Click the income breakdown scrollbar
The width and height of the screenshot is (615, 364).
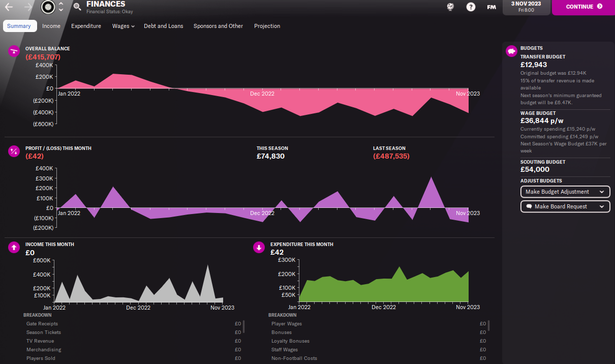pyautogui.click(x=244, y=326)
